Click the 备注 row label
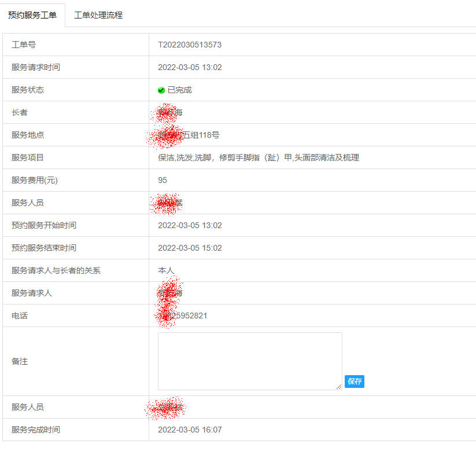The width and height of the screenshot is (476, 451). point(20,361)
